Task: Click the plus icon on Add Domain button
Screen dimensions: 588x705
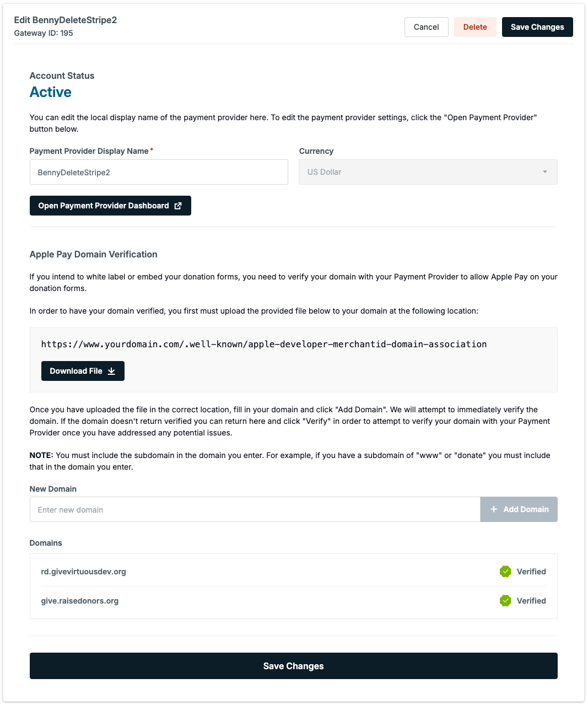Action: [x=494, y=509]
